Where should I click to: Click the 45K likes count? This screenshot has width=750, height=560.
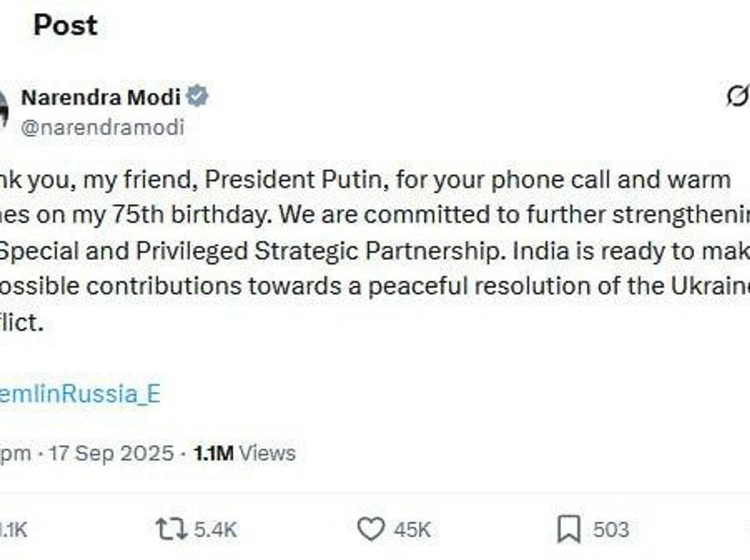pyautogui.click(x=412, y=530)
